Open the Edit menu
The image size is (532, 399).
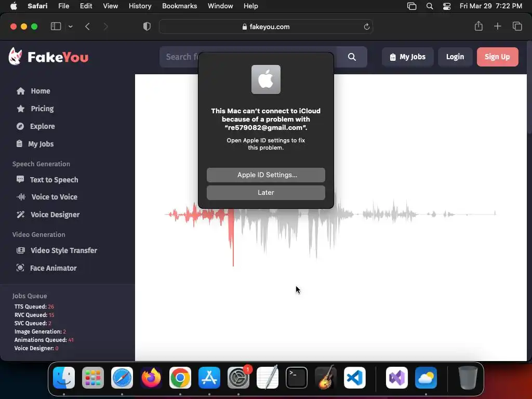(x=86, y=6)
